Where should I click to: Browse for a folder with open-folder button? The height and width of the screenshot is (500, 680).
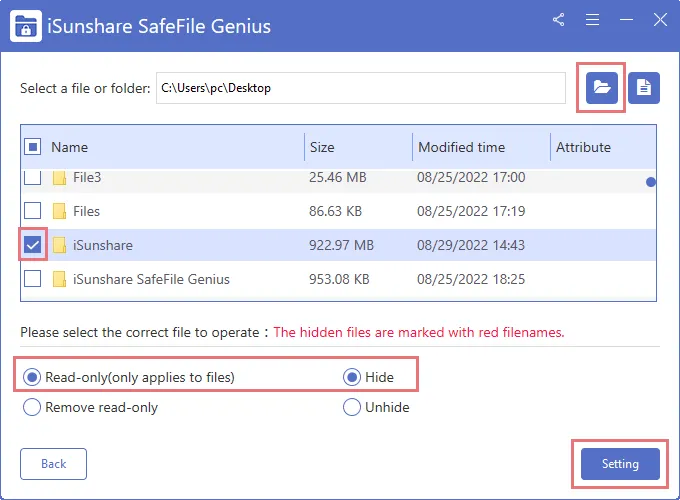coord(602,88)
